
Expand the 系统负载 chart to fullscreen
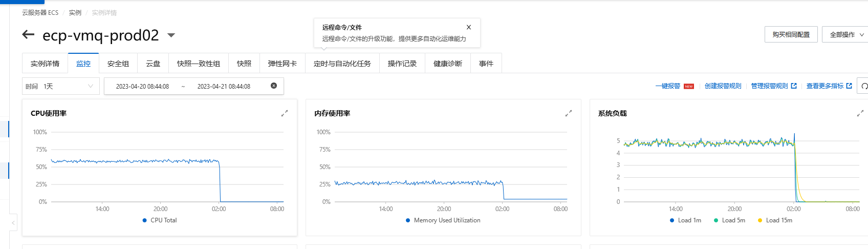pyautogui.click(x=860, y=113)
